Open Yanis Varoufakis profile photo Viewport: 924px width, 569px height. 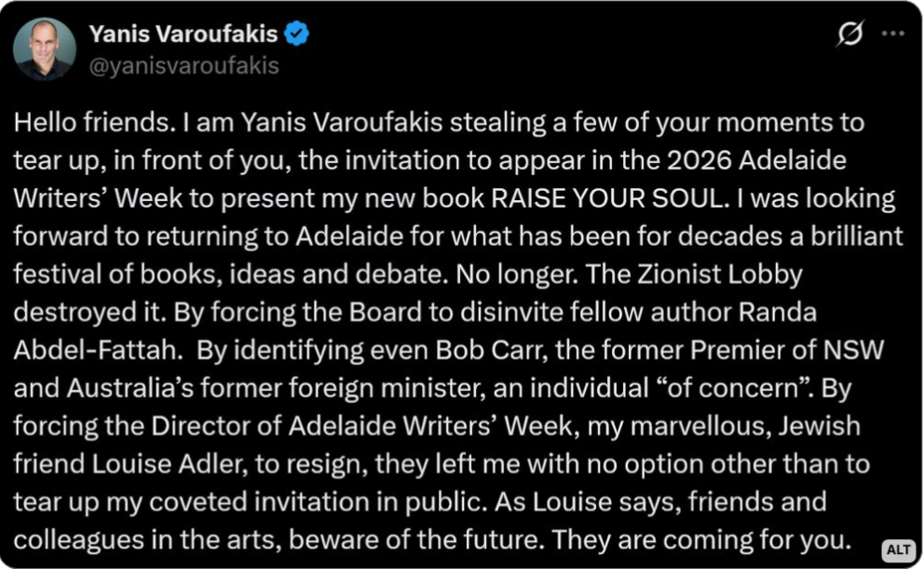[44, 49]
